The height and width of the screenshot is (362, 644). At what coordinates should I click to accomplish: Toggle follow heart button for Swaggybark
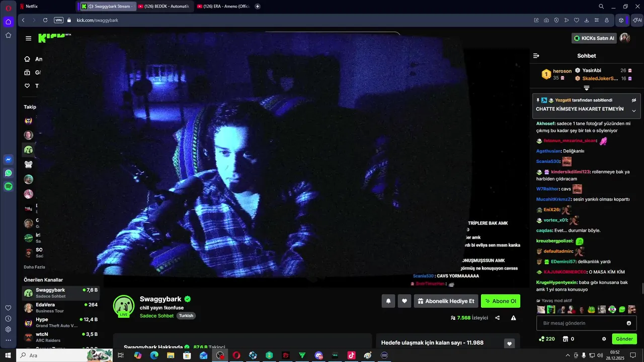click(405, 301)
